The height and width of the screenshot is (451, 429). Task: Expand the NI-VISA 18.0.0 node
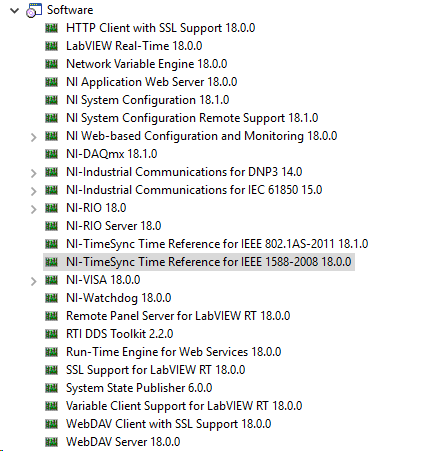[33, 281]
